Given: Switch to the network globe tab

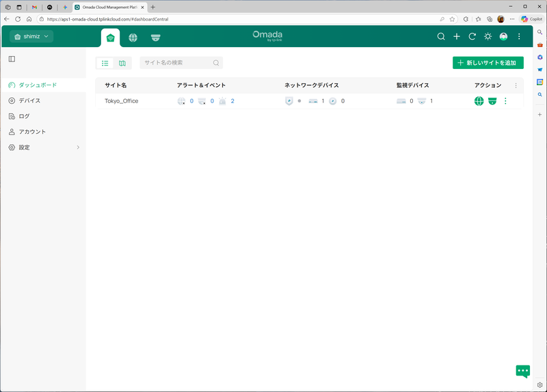Looking at the screenshot, I should [x=133, y=38].
